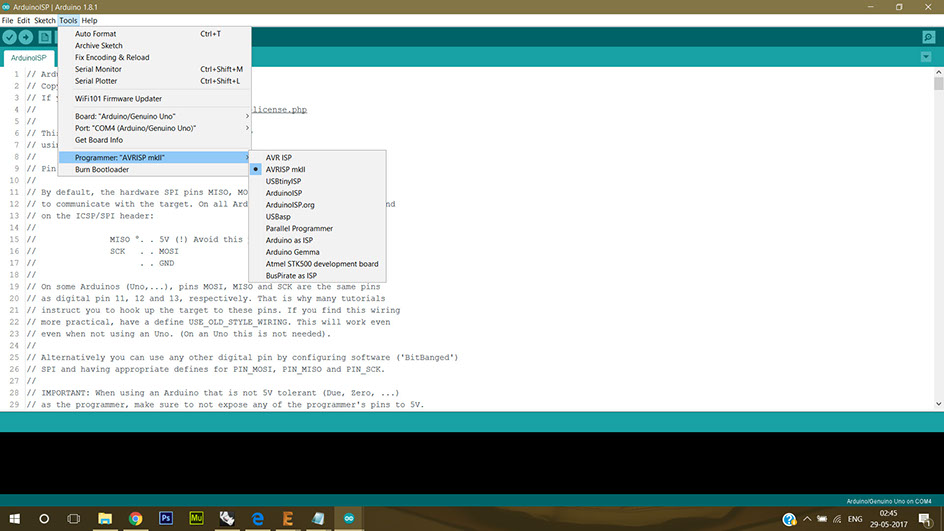The image size is (944, 531).
Task: Open File Explorer from taskbar
Action: click(x=105, y=518)
